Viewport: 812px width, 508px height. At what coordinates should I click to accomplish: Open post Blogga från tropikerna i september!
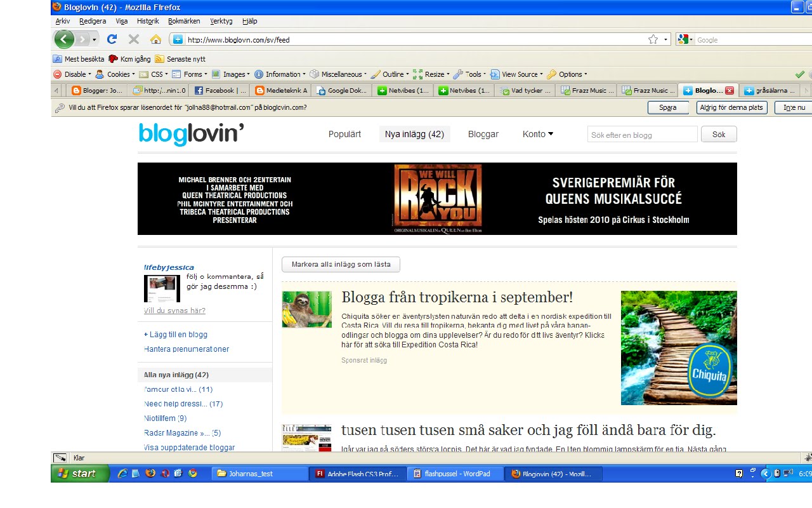click(457, 297)
